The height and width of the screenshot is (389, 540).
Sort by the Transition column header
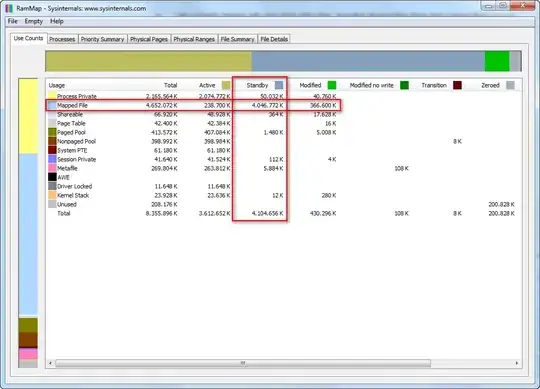click(x=434, y=85)
